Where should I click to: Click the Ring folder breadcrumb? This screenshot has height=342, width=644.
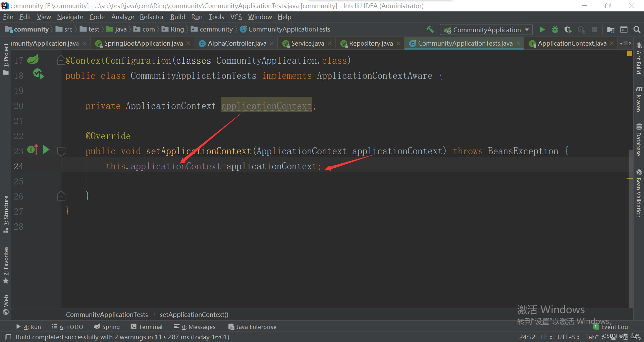click(173, 30)
